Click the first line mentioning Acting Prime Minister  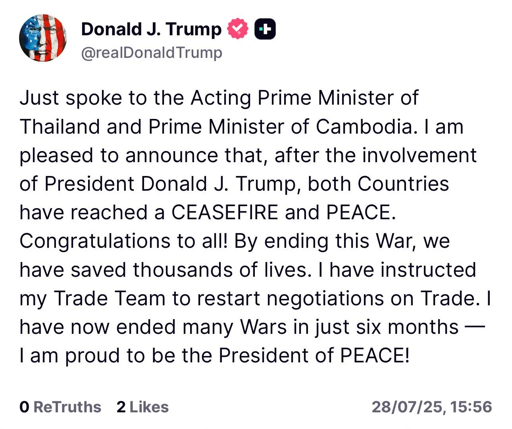219,98
